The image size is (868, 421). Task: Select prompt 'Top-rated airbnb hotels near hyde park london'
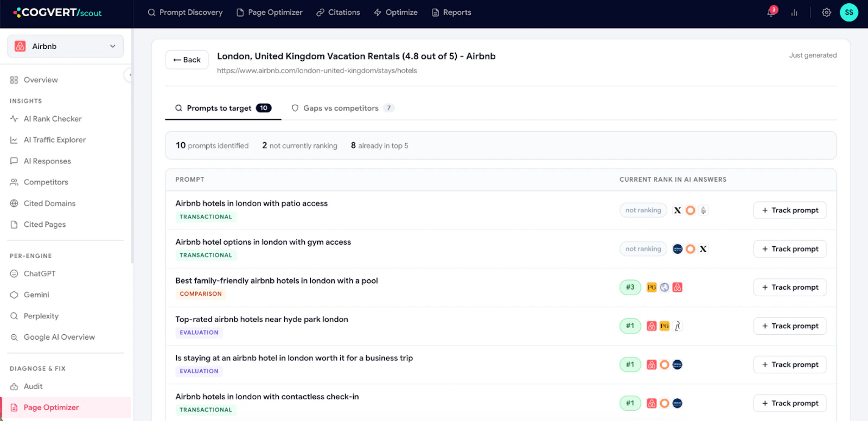click(x=262, y=320)
